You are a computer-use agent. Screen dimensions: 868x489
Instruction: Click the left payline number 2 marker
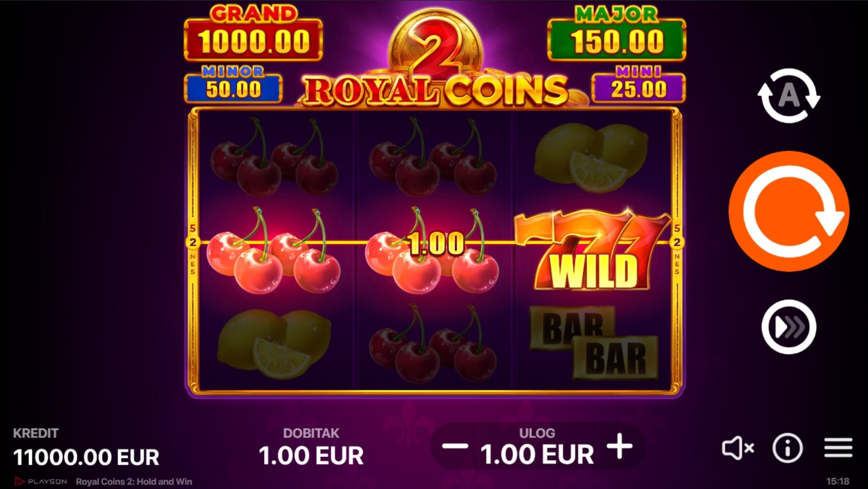(x=193, y=242)
